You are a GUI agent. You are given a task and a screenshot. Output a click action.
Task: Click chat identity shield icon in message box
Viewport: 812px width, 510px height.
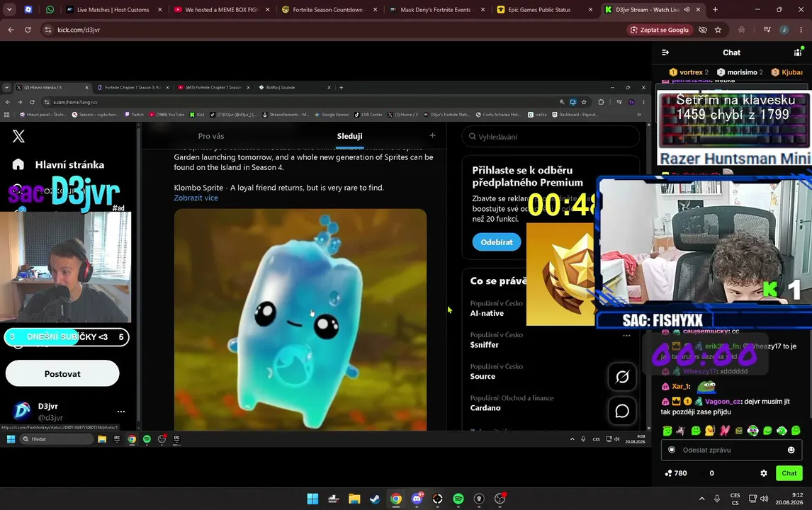(672, 450)
